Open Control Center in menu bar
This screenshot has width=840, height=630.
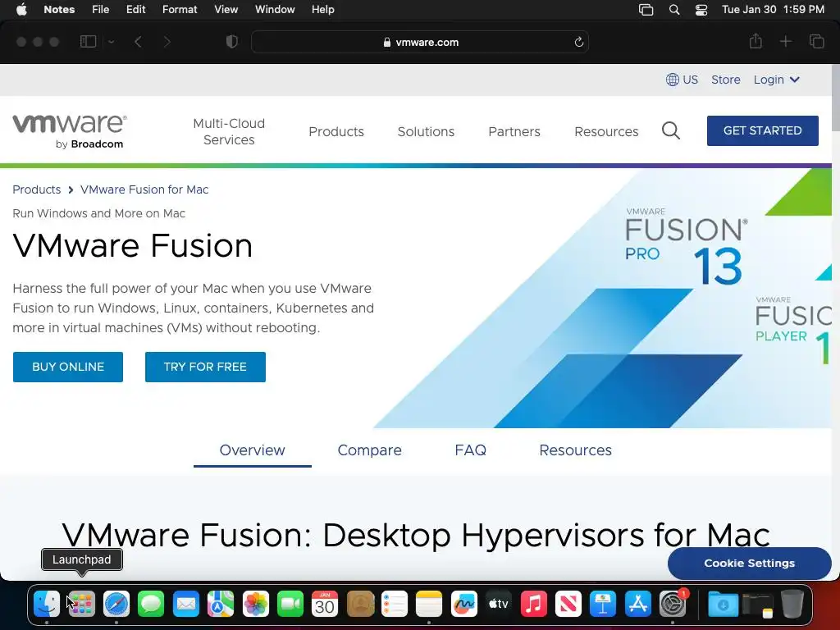tap(701, 10)
